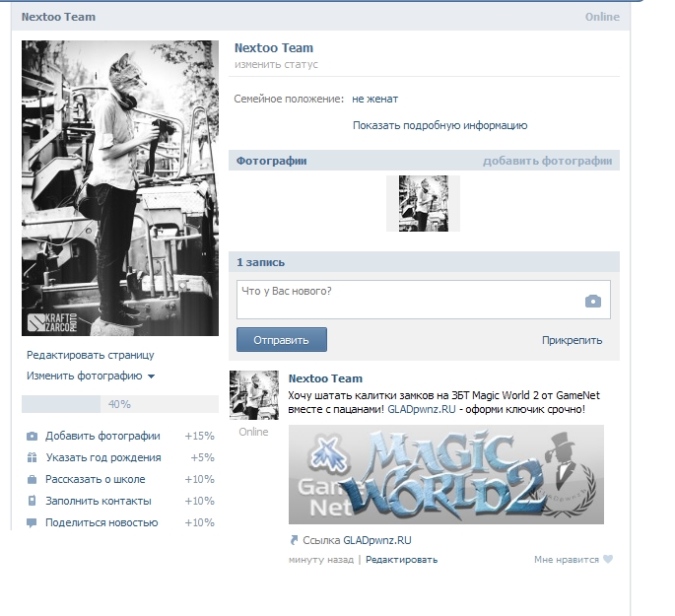Screen dimensions: 675x616
Task: Click the не женат relationship status link
Action: (375, 99)
